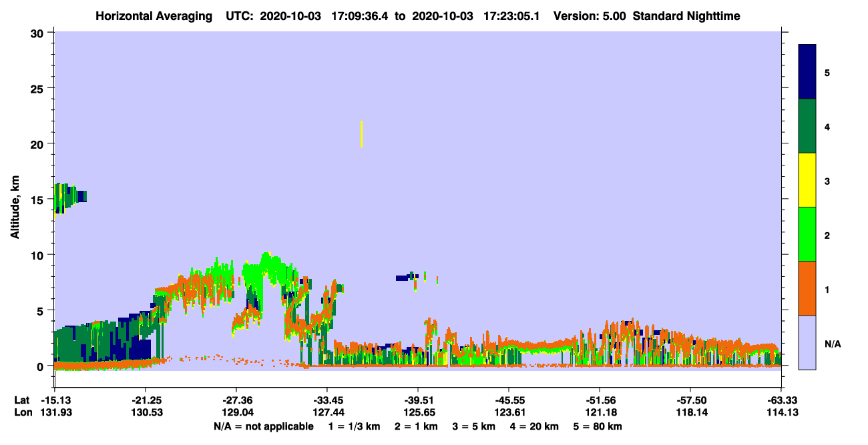Click the orange color bar segment labeled 1

click(x=807, y=288)
